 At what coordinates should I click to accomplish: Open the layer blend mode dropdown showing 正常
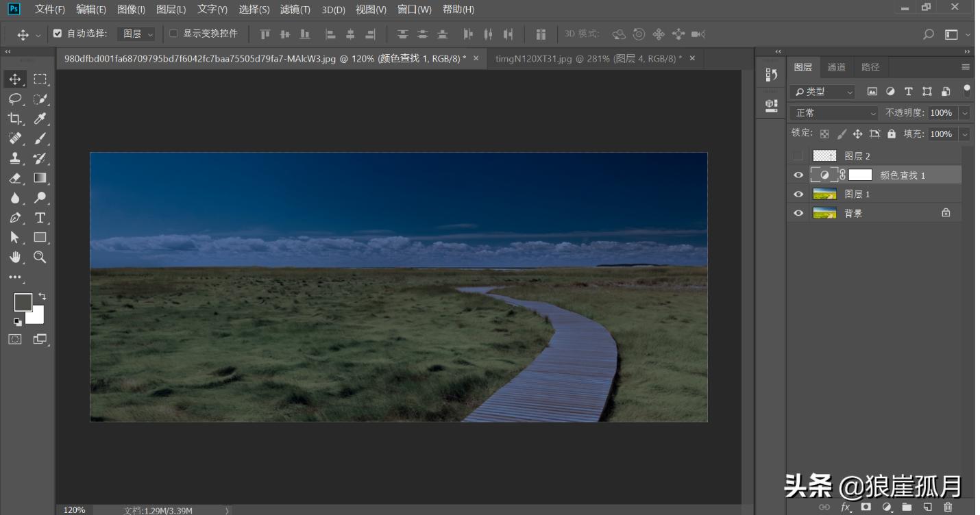coord(833,112)
